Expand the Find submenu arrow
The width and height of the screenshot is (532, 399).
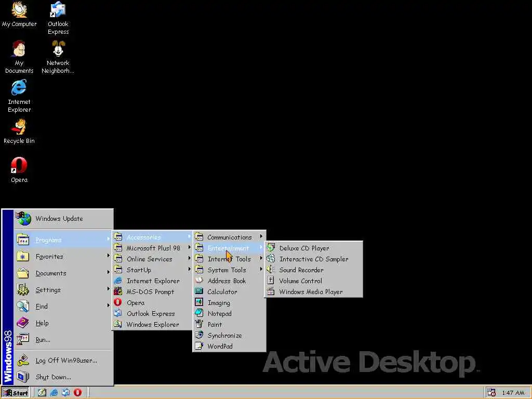(x=108, y=305)
